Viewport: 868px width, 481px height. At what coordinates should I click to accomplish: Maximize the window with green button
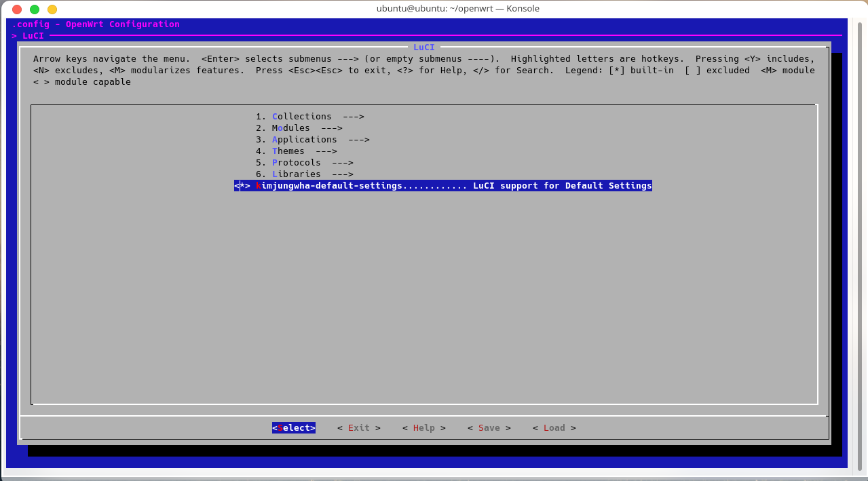[x=35, y=9]
